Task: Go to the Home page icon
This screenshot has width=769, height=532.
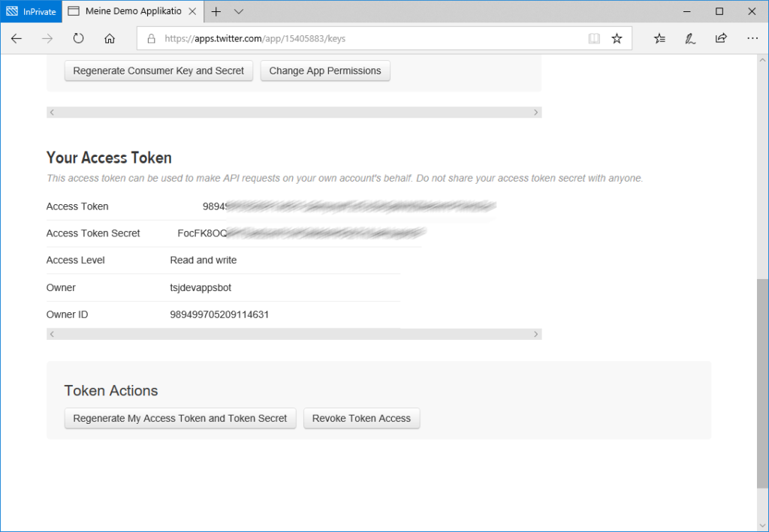Action: 110,38
